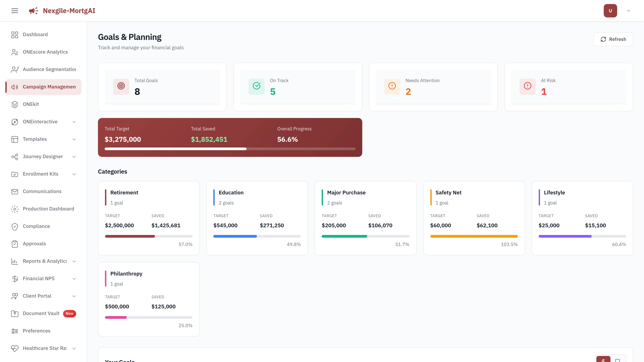Click the Approvals clipboard icon
This screenshot has height=362, width=644.
pos(14,244)
